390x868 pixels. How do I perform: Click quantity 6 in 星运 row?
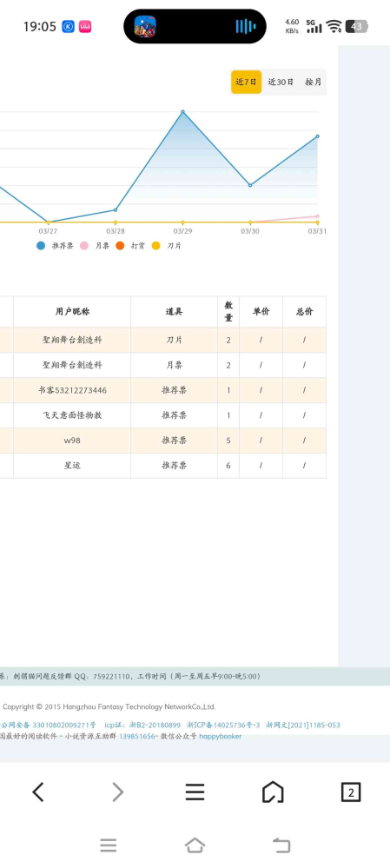pos(228,466)
